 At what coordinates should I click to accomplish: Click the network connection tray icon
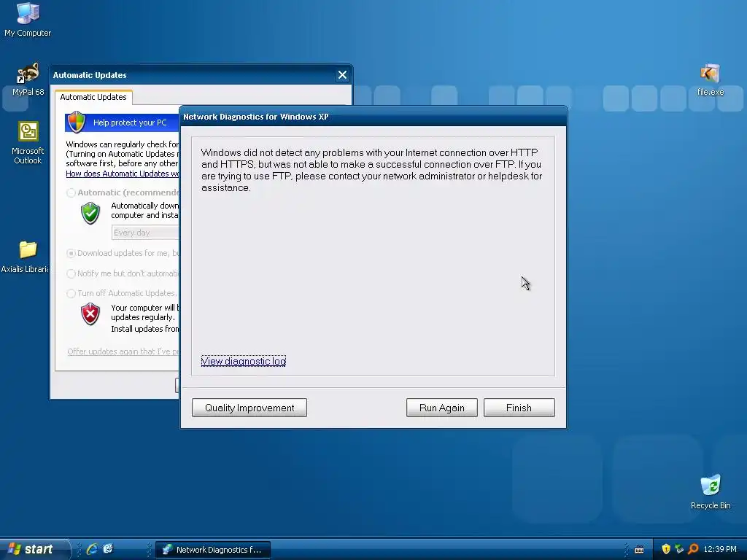click(679, 549)
